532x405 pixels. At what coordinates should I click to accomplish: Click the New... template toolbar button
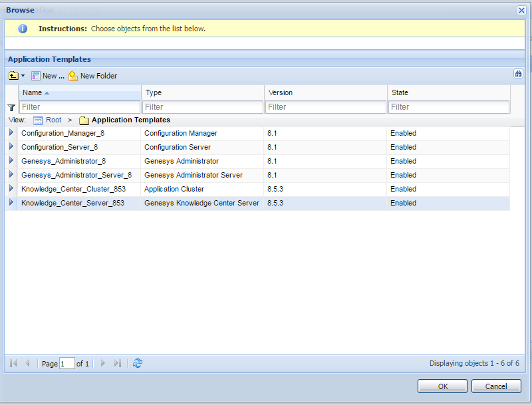point(48,76)
